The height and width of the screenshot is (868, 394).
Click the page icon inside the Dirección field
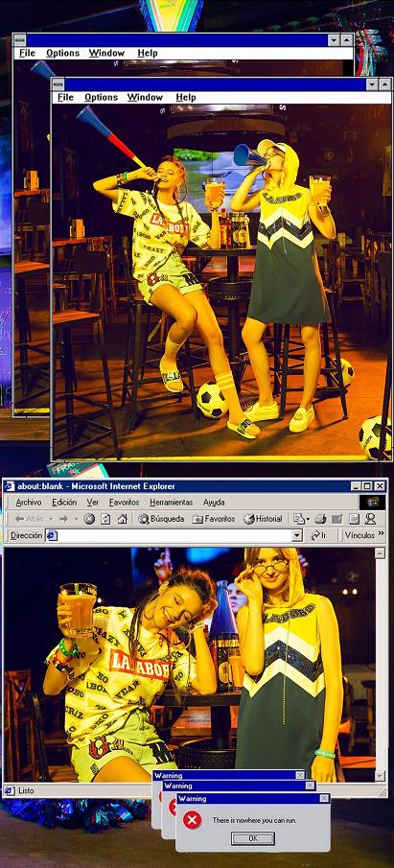click(52, 535)
